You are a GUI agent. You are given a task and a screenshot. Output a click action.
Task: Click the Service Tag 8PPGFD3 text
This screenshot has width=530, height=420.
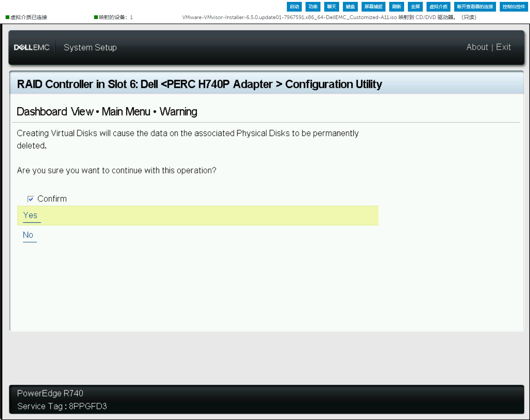tap(62, 406)
